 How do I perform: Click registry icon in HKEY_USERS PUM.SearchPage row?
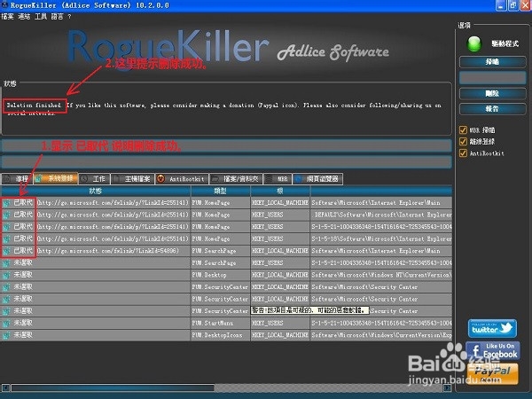coord(6,263)
